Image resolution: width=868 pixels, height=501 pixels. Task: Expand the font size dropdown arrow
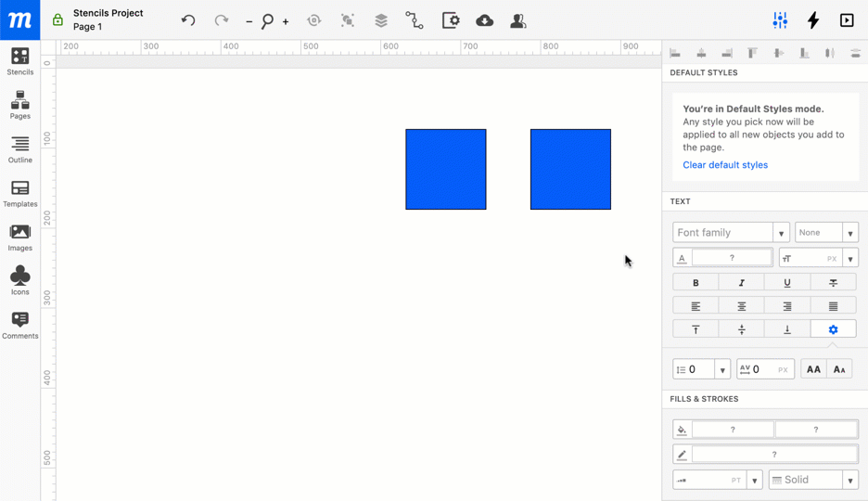pyautogui.click(x=850, y=259)
